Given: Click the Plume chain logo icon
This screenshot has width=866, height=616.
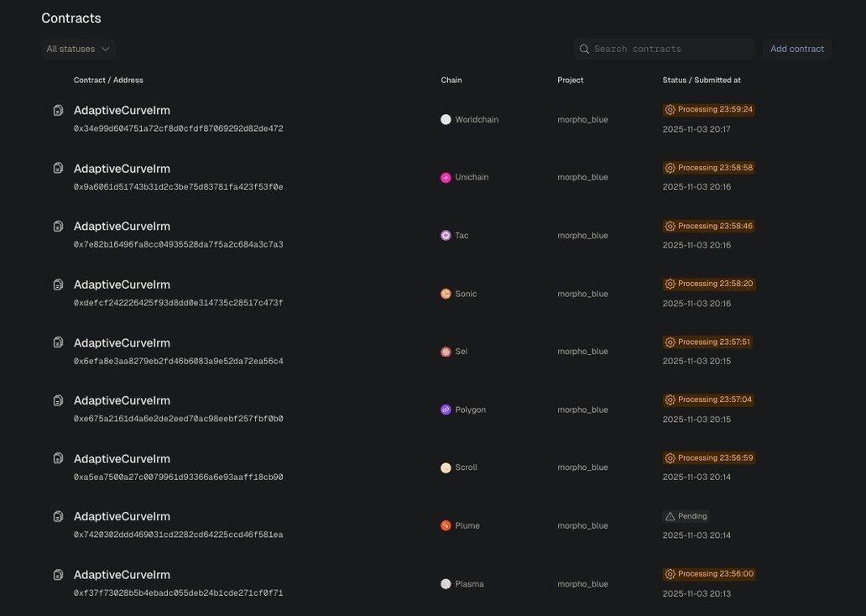Looking at the screenshot, I should pos(446,525).
